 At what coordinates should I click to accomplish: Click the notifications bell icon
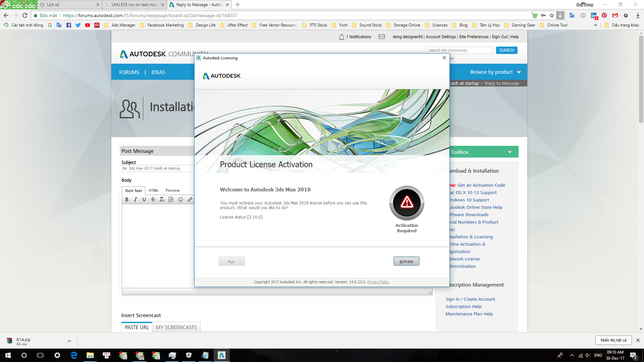(x=341, y=37)
